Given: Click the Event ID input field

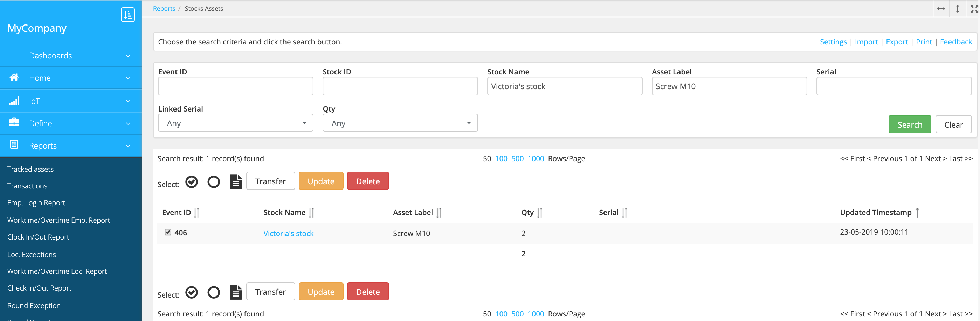Looking at the screenshot, I should (x=235, y=86).
